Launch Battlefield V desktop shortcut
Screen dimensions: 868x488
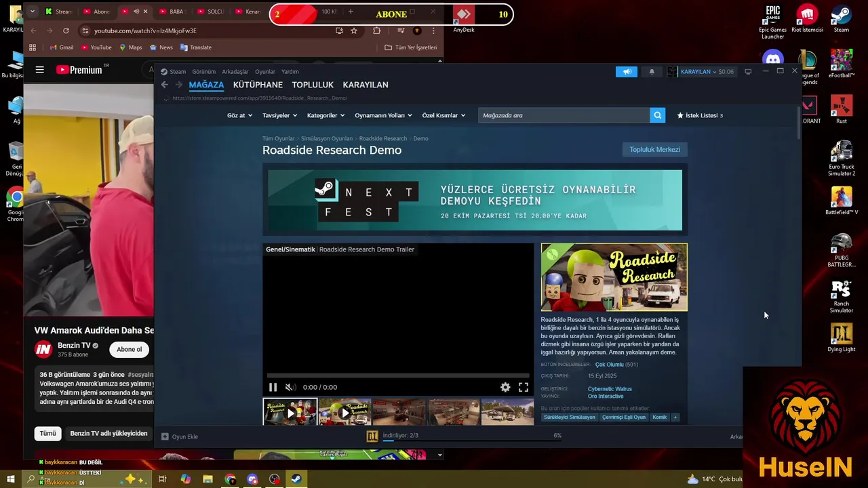(x=842, y=201)
